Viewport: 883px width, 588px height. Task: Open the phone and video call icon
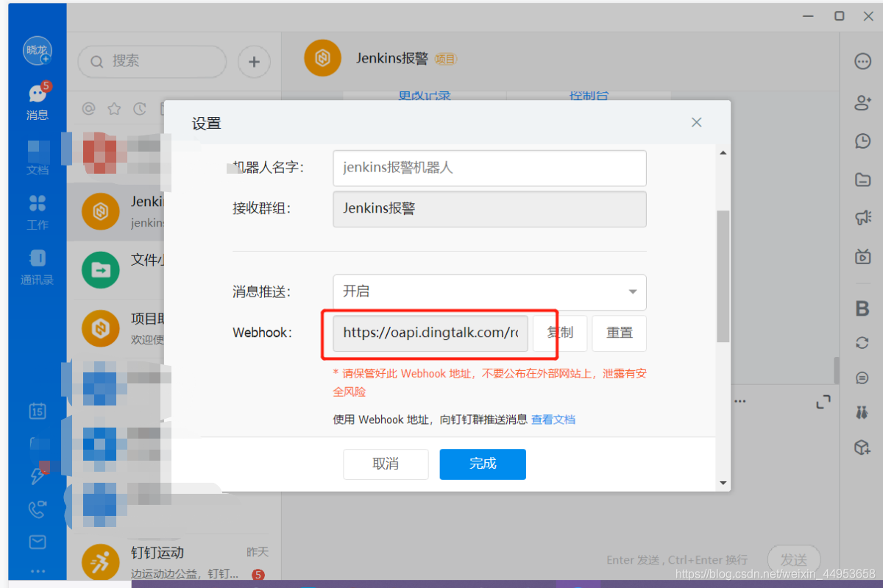(38, 509)
